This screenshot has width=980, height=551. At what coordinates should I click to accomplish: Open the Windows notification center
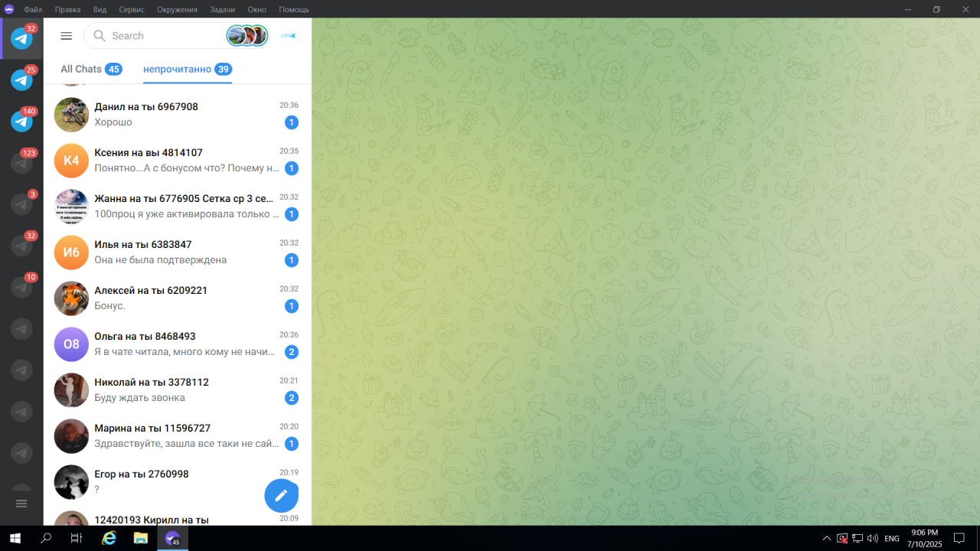tap(959, 538)
